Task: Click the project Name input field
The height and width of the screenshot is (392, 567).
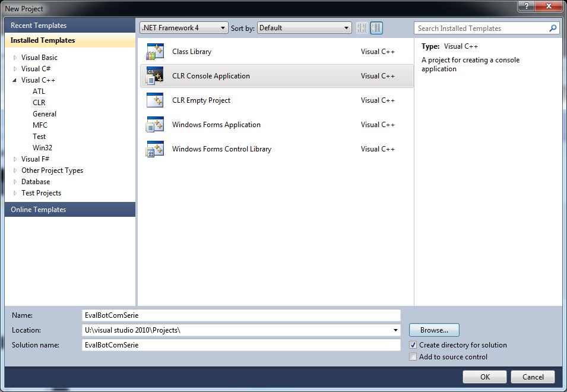Action: (241, 315)
